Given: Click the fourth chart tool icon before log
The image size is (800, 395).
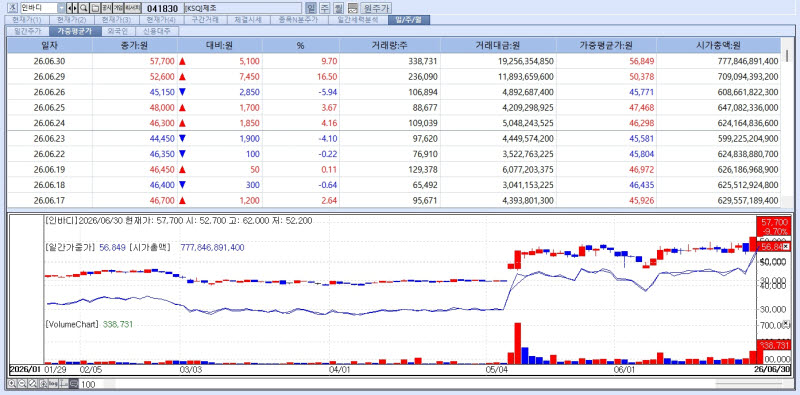Looking at the screenshot, I should coord(42,384).
